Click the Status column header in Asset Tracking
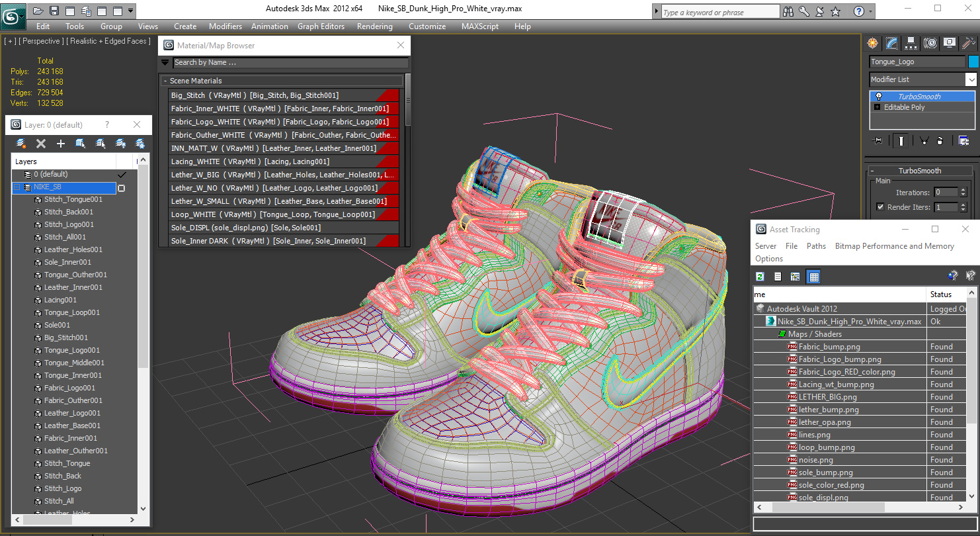The image size is (980, 536). pos(946,294)
